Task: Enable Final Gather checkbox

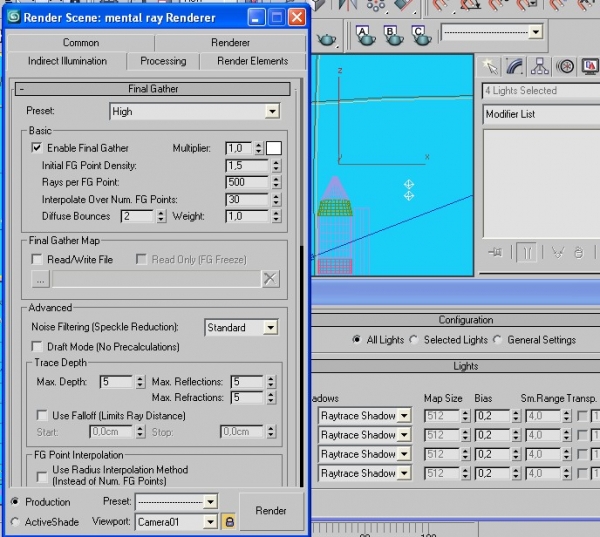Action: [37, 148]
